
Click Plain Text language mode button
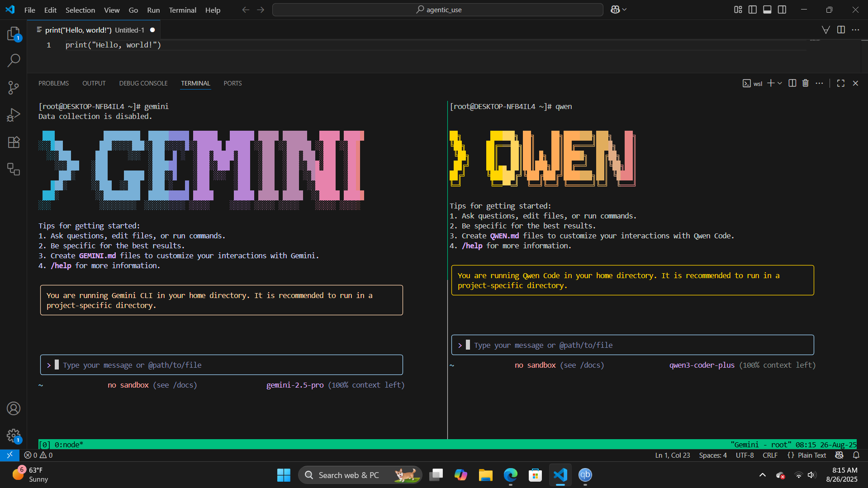811,455
